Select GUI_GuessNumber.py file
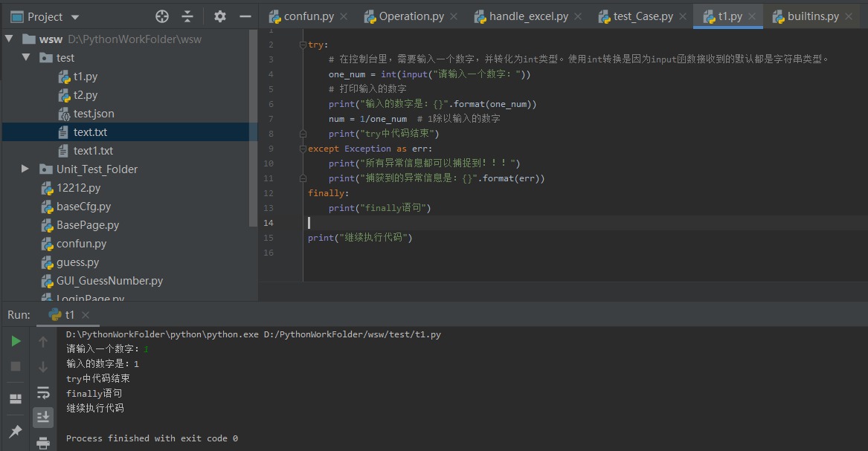 pos(109,281)
